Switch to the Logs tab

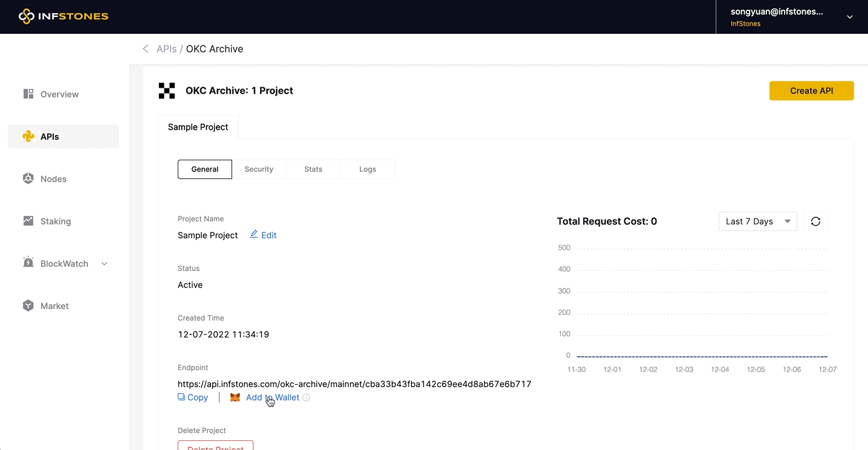(x=368, y=169)
